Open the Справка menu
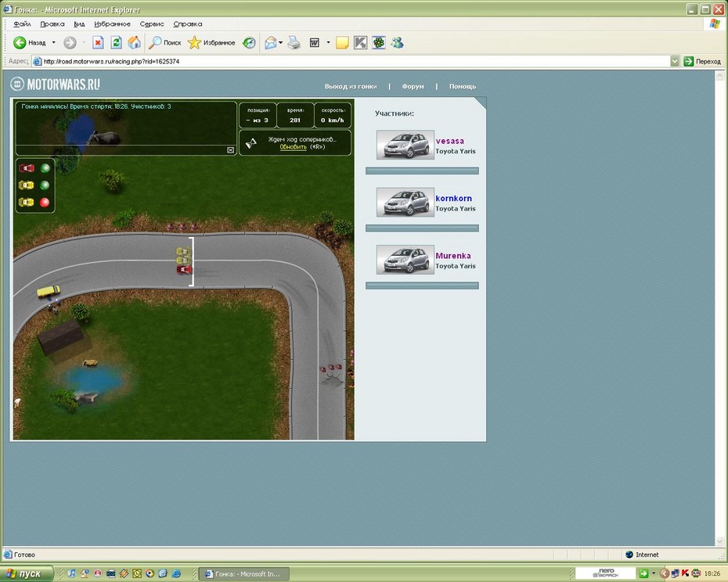 pyautogui.click(x=188, y=23)
